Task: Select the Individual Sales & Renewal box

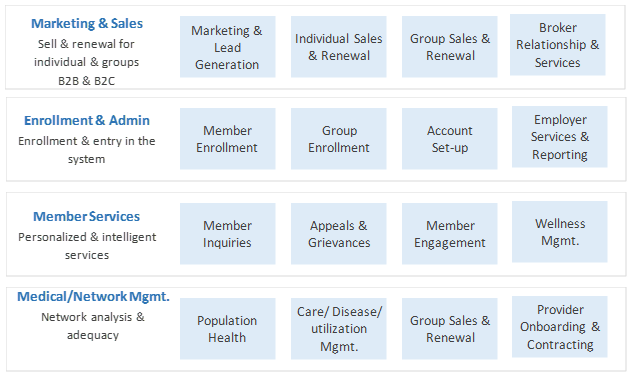Action: (x=339, y=47)
